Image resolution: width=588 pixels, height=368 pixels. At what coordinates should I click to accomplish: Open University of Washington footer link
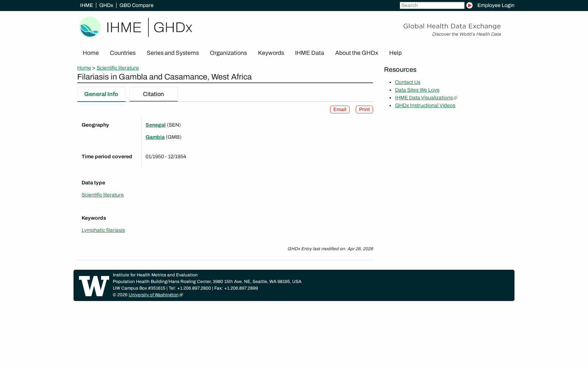coord(154,295)
